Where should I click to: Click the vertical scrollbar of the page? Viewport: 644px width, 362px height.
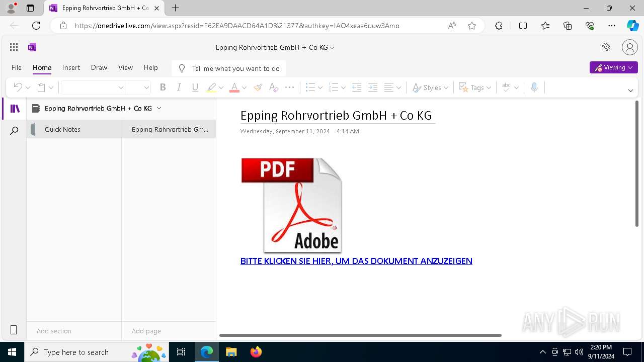point(636,163)
